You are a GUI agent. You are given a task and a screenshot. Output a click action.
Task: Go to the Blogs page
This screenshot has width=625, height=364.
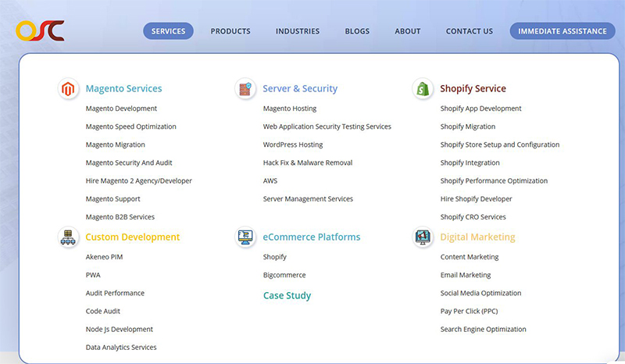coord(357,31)
